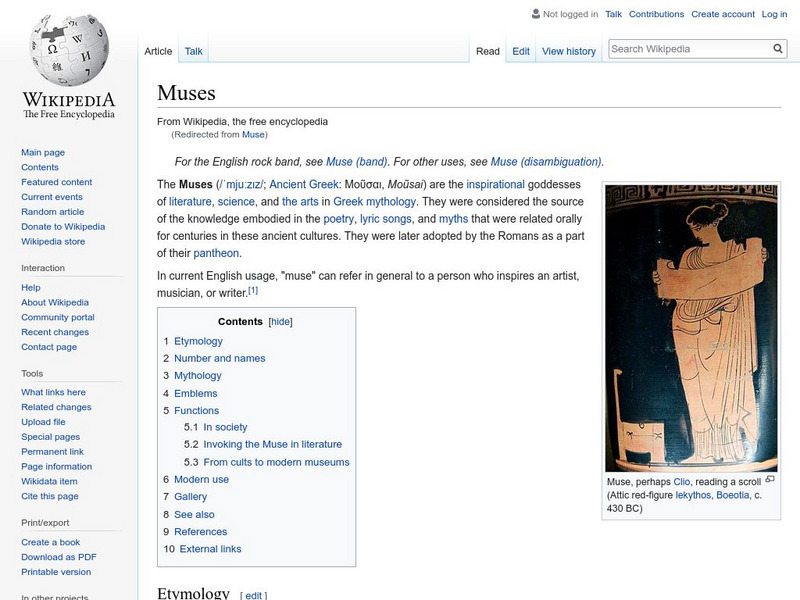Click the Ancient Greek link
The height and width of the screenshot is (600, 800).
[304, 184]
